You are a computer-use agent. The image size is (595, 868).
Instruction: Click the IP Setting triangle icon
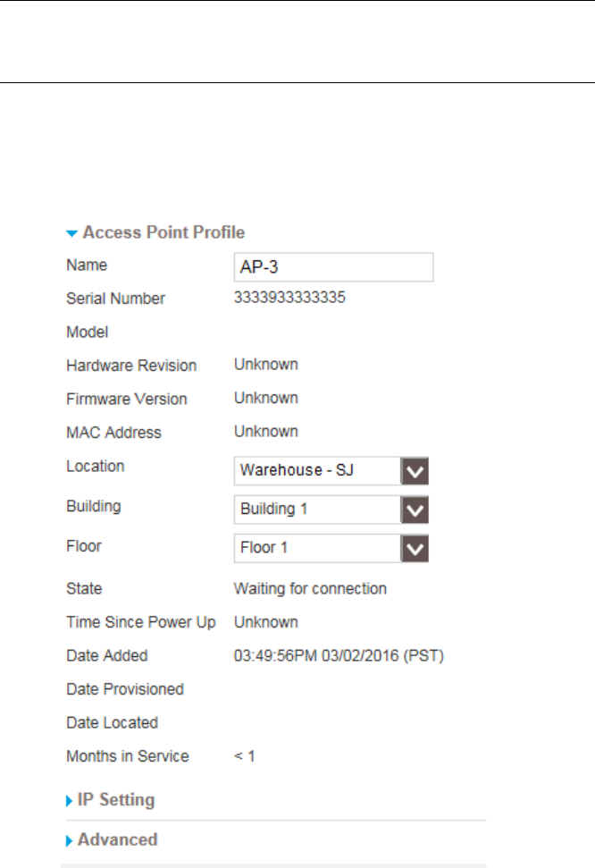(x=71, y=800)
